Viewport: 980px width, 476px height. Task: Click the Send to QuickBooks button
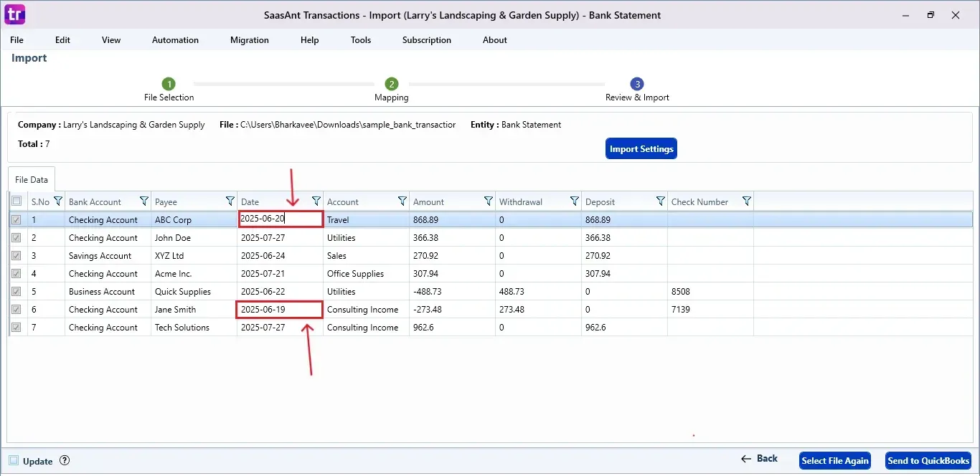click(x=928, y=461)
